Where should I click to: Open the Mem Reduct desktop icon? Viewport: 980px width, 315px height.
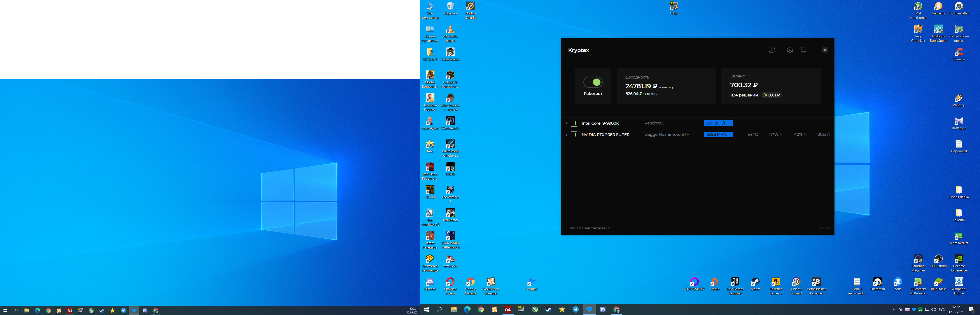959,238
